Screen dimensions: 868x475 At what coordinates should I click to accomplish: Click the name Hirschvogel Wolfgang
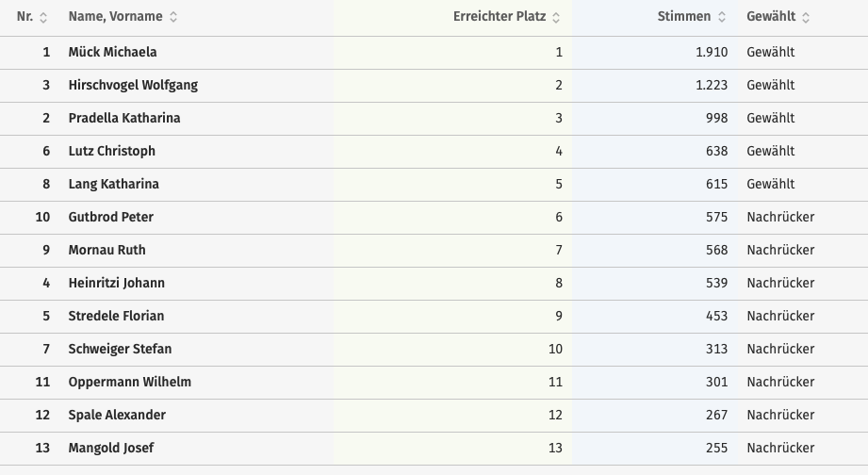point(133,85)
